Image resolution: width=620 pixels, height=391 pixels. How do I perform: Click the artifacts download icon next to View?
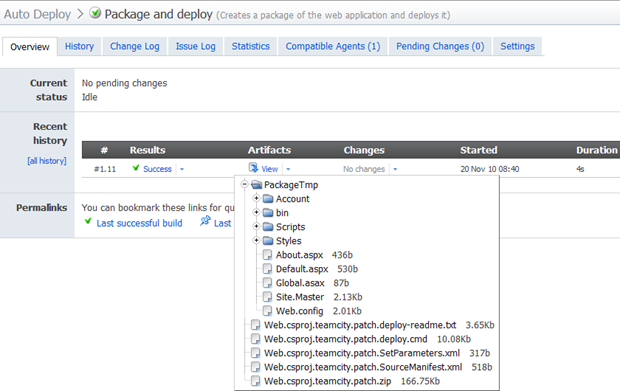click(x=253, y=168)
